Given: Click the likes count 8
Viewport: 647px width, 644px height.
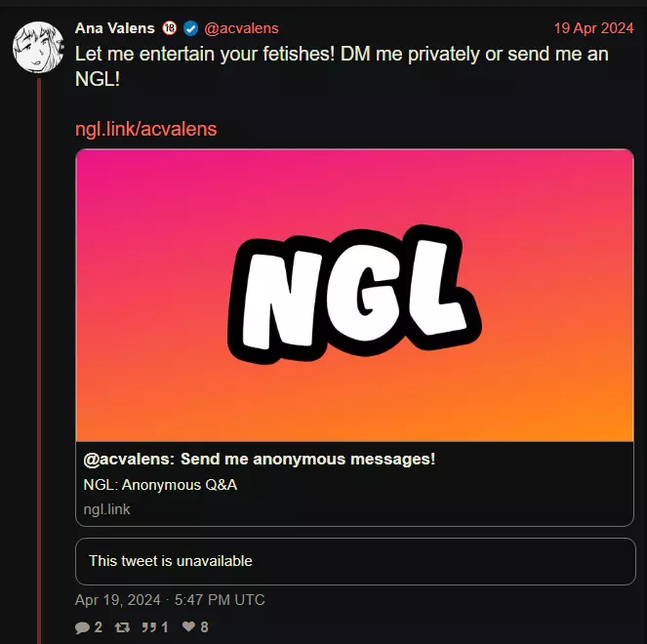Looking at the screenshot, I should click(x=204, y=627).
